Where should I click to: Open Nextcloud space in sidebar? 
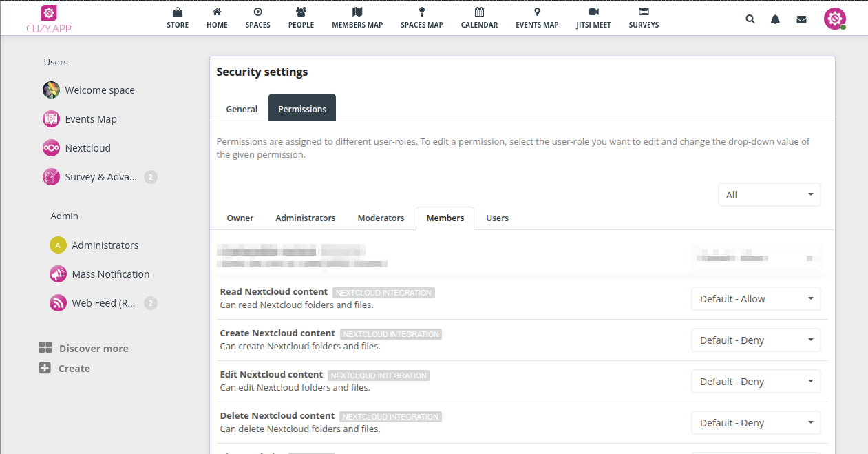(x=87, y=148)
